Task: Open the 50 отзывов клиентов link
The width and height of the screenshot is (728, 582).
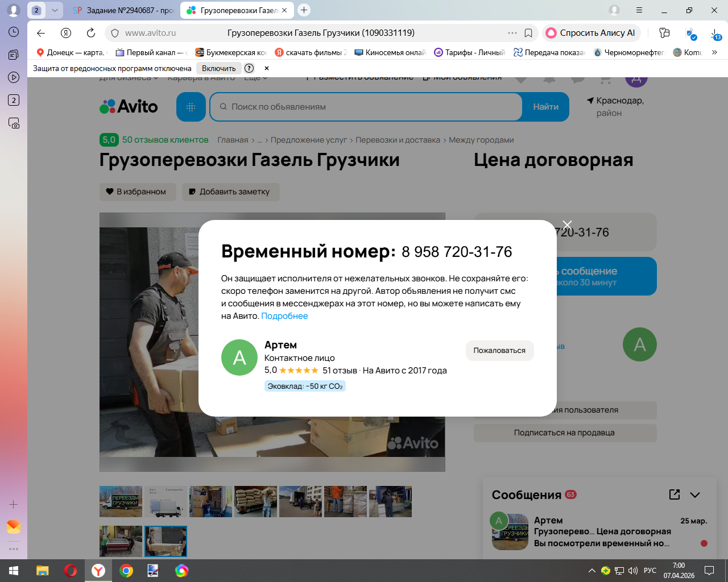Action: [165, 140]
